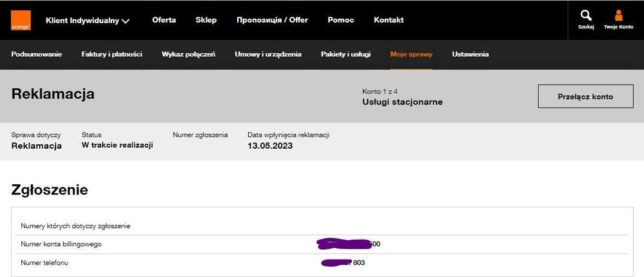Click the complaint date 13.05.2023

coord(270,146)
